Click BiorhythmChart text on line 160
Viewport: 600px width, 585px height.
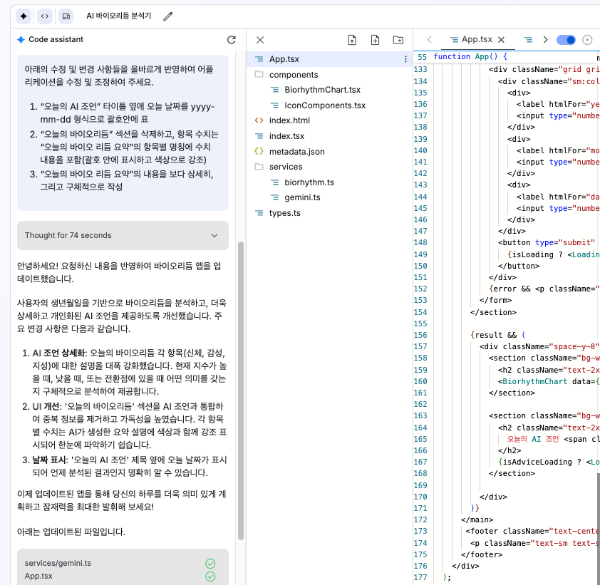[x=535, y=381]
